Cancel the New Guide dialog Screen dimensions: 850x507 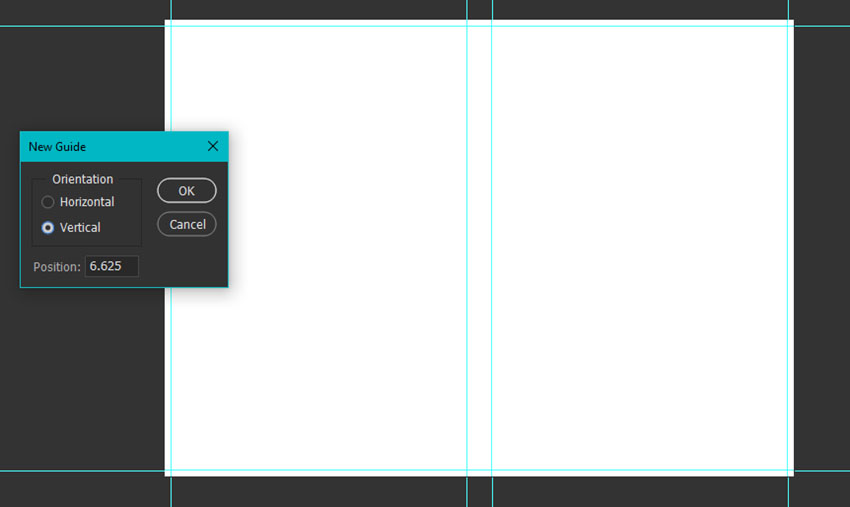pyautogui.click(x=186, y=224)
